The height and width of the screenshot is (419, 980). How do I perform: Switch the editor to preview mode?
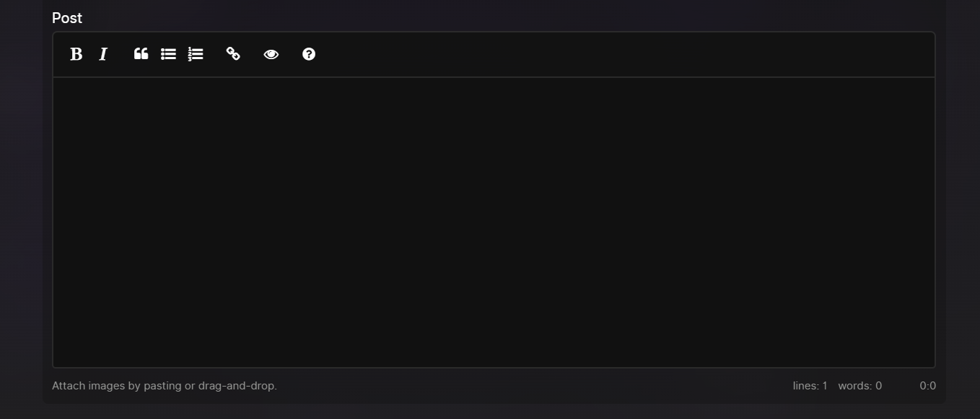[x=271, y=54]
